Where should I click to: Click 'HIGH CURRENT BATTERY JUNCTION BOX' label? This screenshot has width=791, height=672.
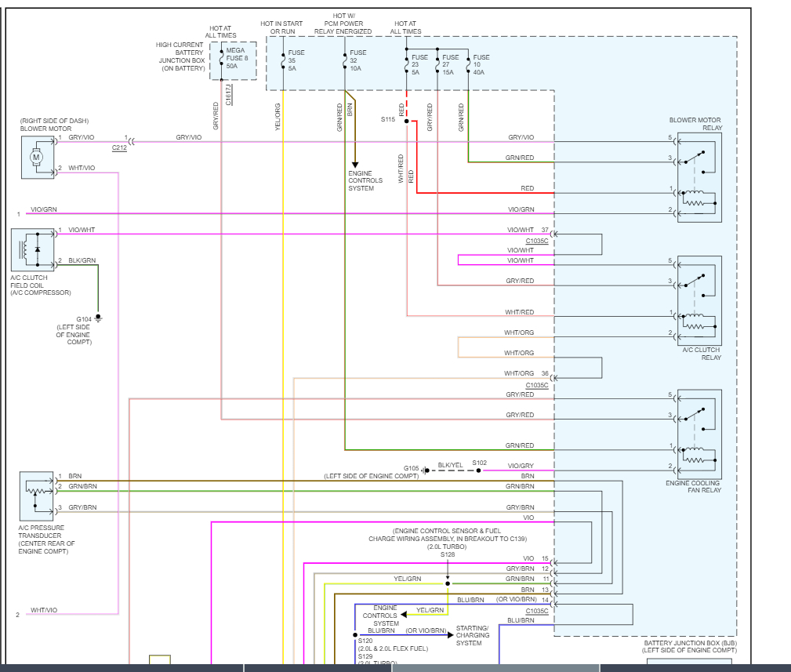pos(180,53)
